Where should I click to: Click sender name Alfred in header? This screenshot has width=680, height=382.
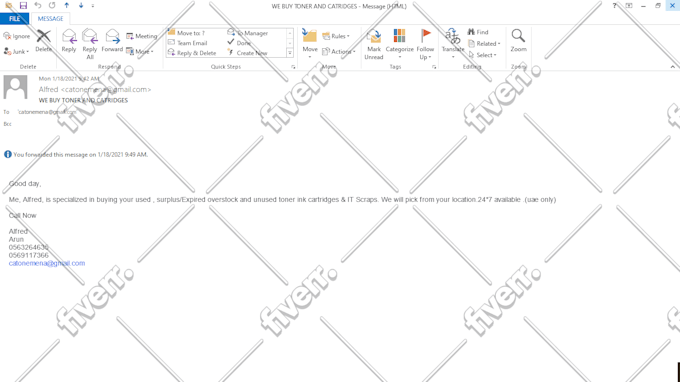pyautogui.click(x=48, y=89)
